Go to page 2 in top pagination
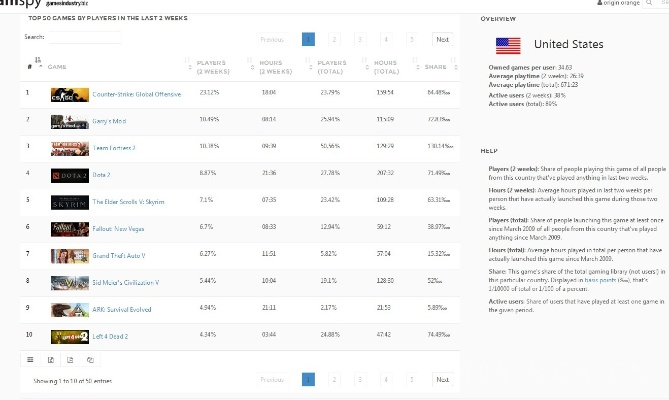Viewport: 669px width, 400px height. click(334, 39)
